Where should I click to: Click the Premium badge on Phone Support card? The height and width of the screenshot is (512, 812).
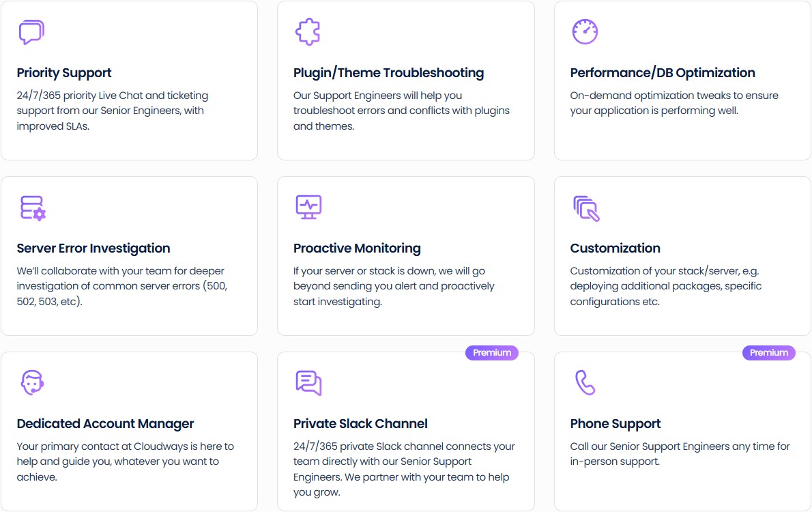pyautogui.click(x=769, y=352)
